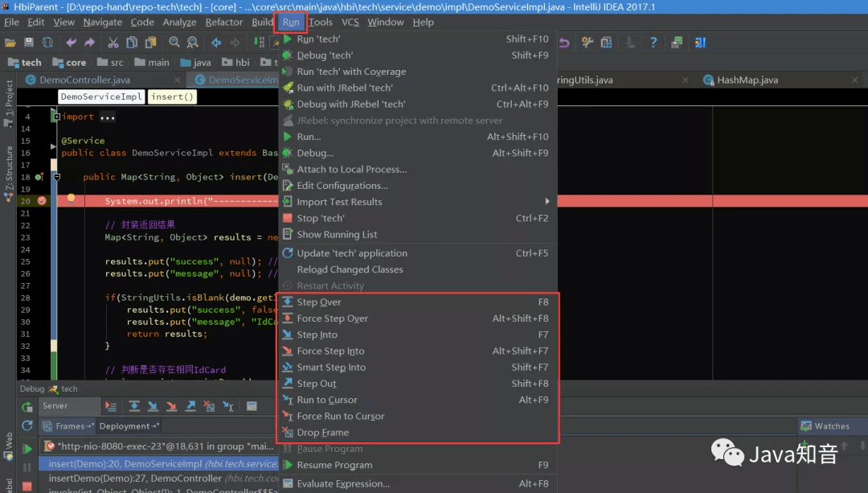The width and height of the screenshot is (868, 493).
Task: Select Drop Frame menu item
Action: click(x=418, y=433)
